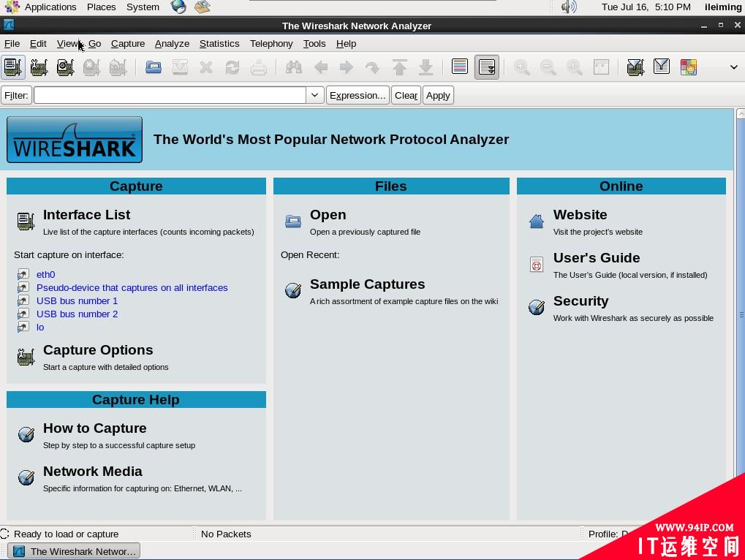
Task: Click the go to first packet icon
Action: click(x=400, y=67)
